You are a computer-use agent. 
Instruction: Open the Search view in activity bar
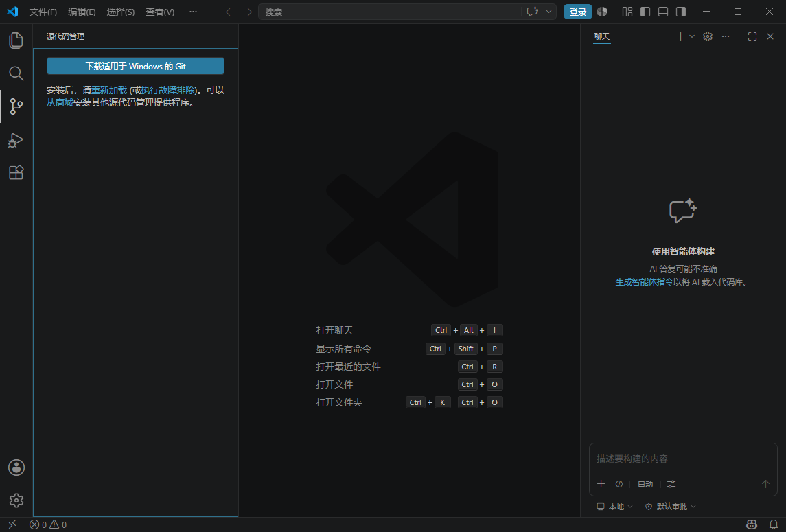16,73
